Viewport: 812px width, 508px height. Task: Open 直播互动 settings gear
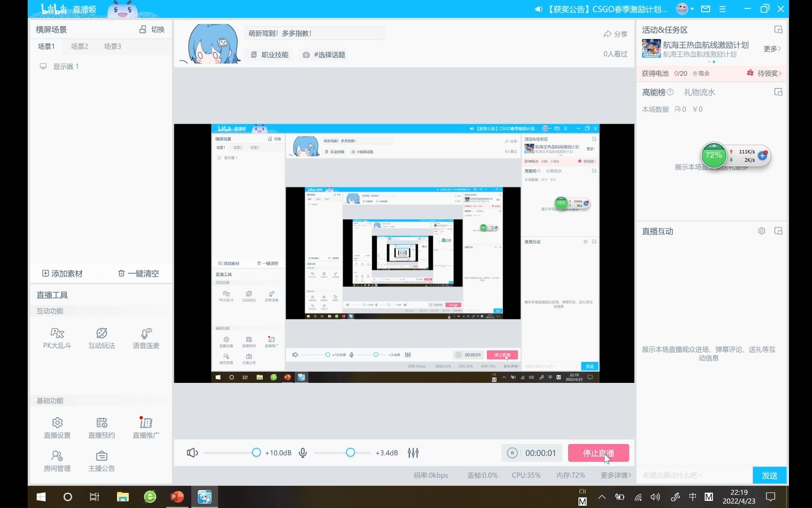coord(762,231)
